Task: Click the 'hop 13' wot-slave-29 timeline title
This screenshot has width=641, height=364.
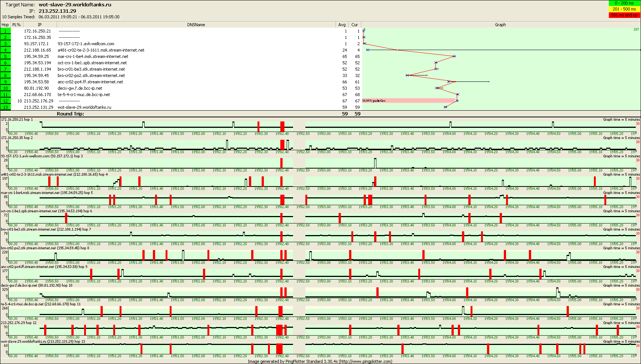Action: tap(43, 342)
